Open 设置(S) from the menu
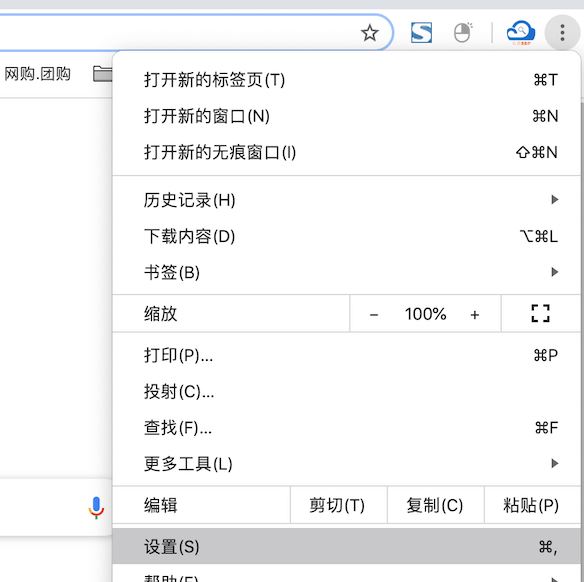 (x=346, y=547)
